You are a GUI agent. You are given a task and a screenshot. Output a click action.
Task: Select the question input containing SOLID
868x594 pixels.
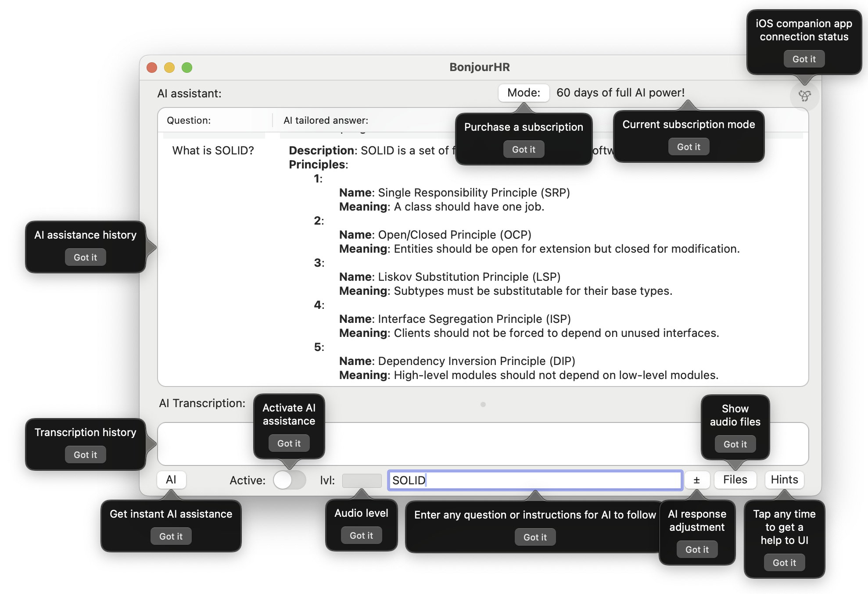[x=534, y=480]
